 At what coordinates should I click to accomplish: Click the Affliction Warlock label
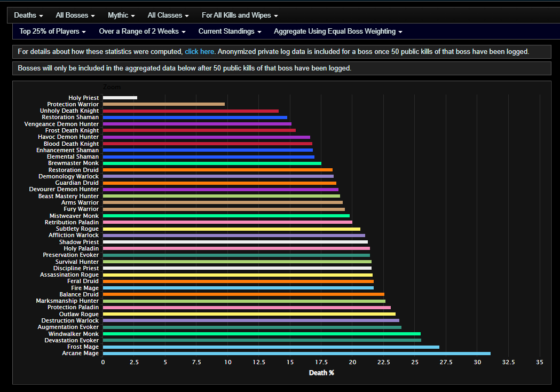pos(74,235)
